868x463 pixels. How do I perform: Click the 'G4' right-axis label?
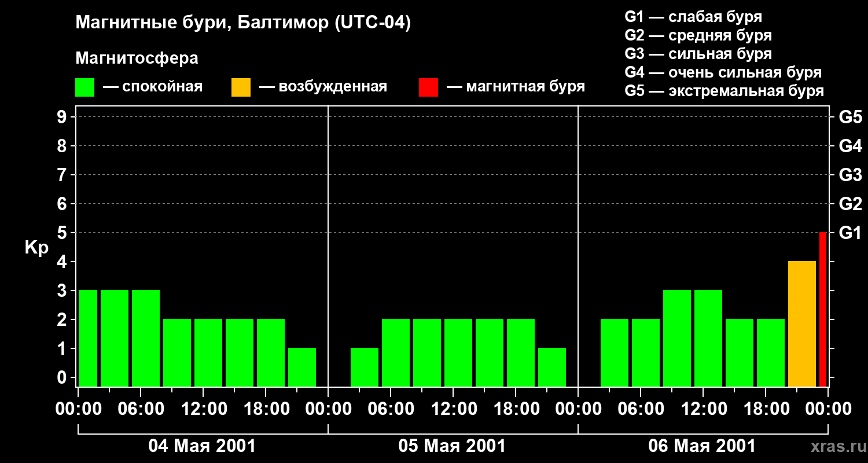[x=850, y=146]
